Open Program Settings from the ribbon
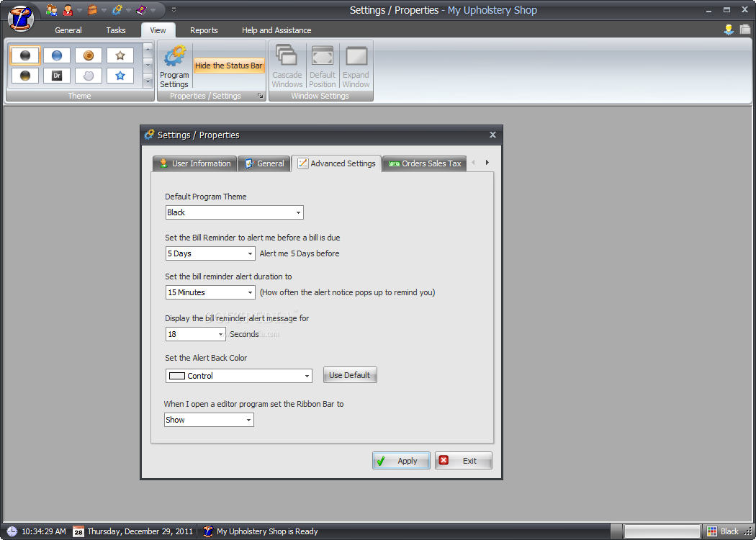 click(174, 66)
